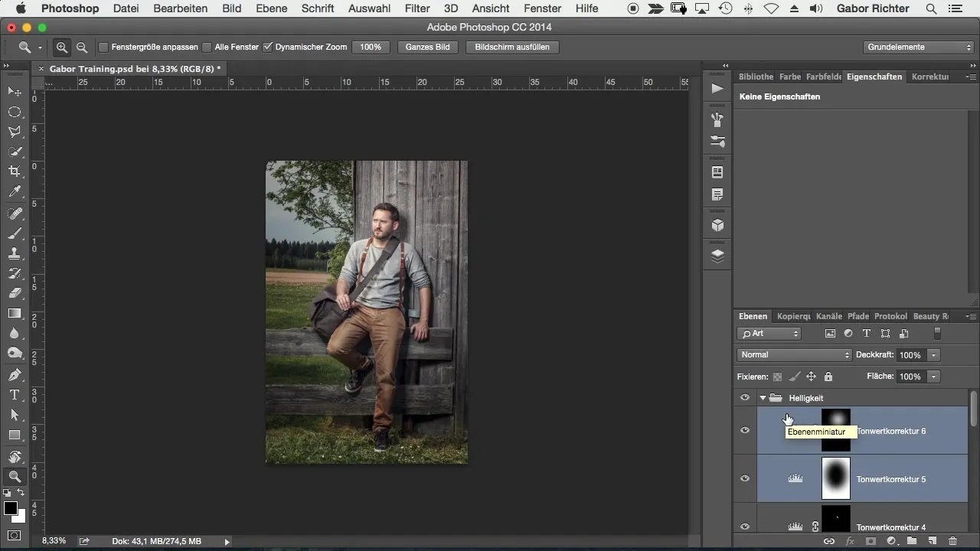Hide the Tonwertkorrektur 4 layer

pyautogui.click(x=744, y=526)
